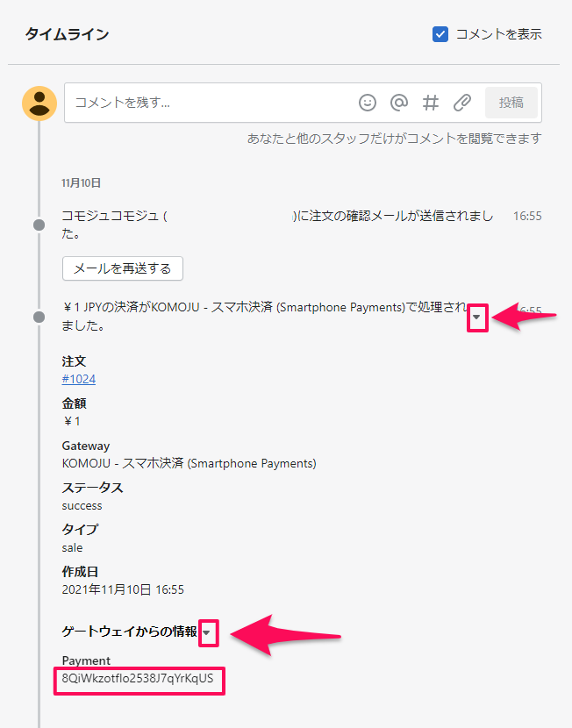Collapse the KOMOJU payment event details arrow

(476, 317)
